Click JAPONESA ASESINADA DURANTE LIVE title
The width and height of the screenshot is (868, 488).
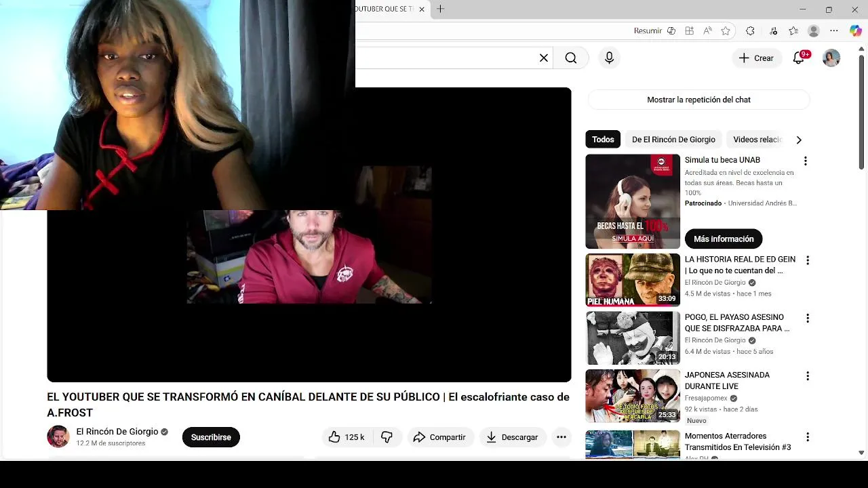(727, 380)
